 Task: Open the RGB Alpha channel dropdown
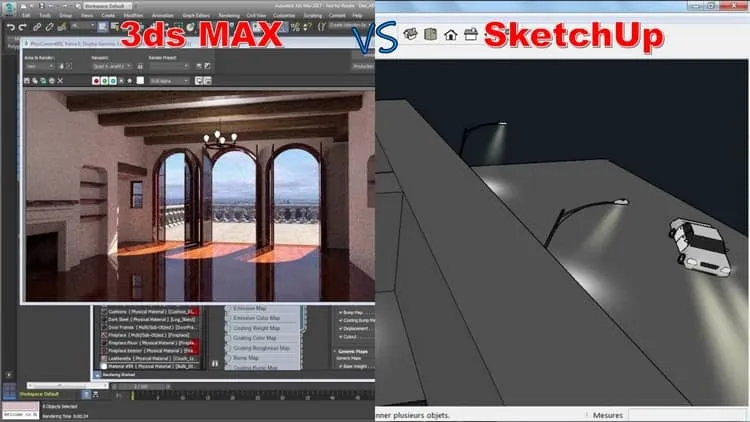click(170, 81)
